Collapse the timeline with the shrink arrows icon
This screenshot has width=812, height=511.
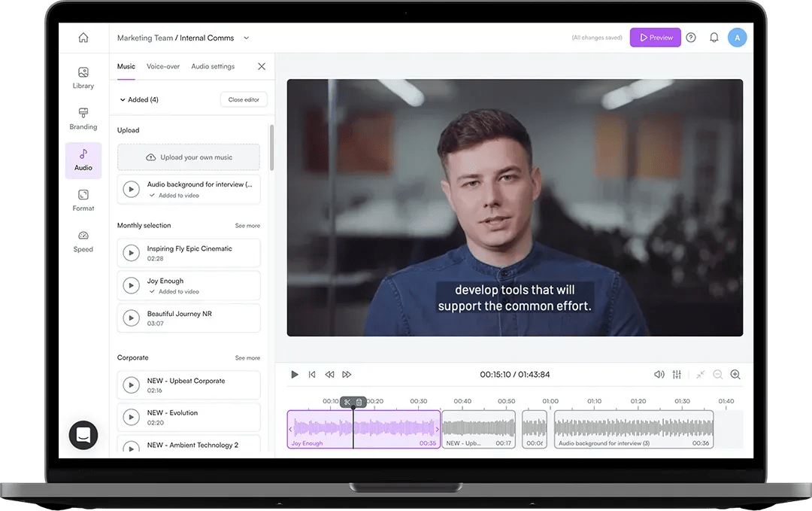click(x=700, y=374)
